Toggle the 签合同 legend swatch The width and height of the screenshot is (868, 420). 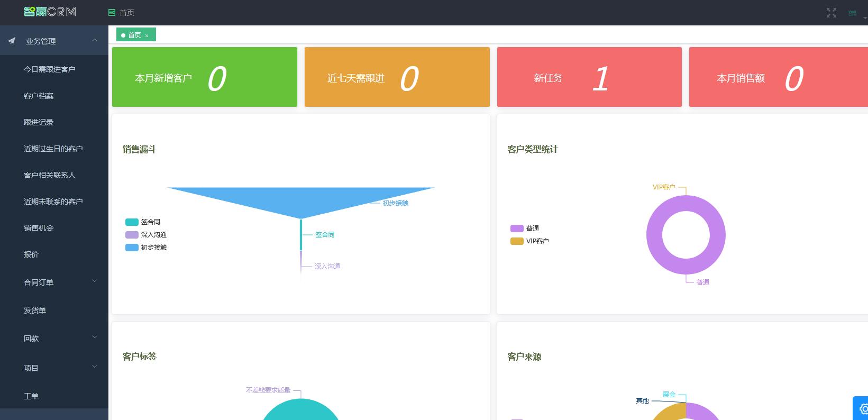(132, 222)
